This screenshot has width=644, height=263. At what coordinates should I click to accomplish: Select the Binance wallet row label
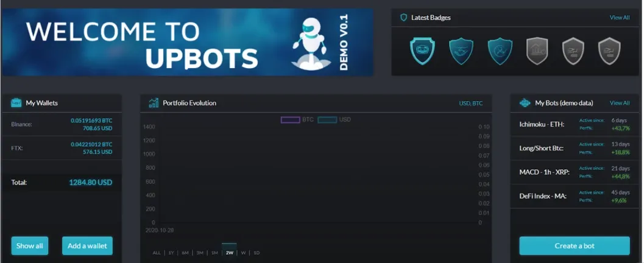pos(21,124)
